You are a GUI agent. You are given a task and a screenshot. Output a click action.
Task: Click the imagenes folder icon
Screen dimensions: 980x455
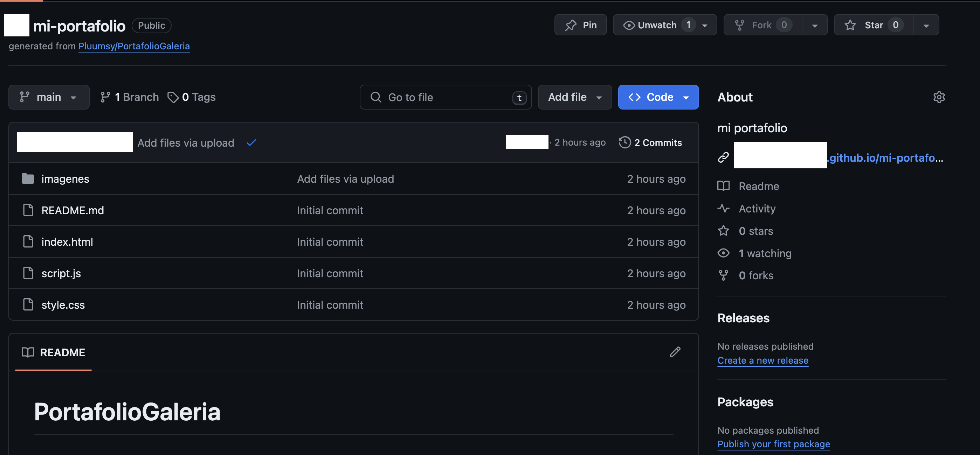pyautogui.click(x=28, y=178)
